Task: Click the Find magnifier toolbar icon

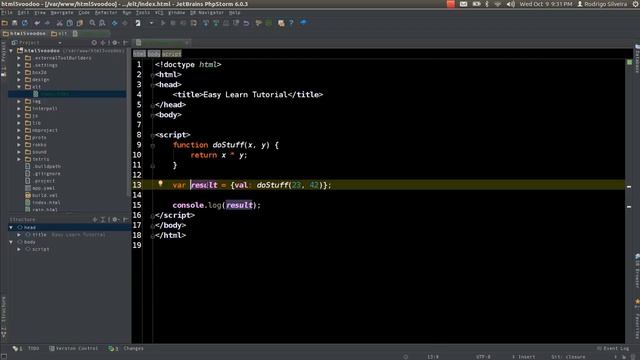Action: [92, 23]
